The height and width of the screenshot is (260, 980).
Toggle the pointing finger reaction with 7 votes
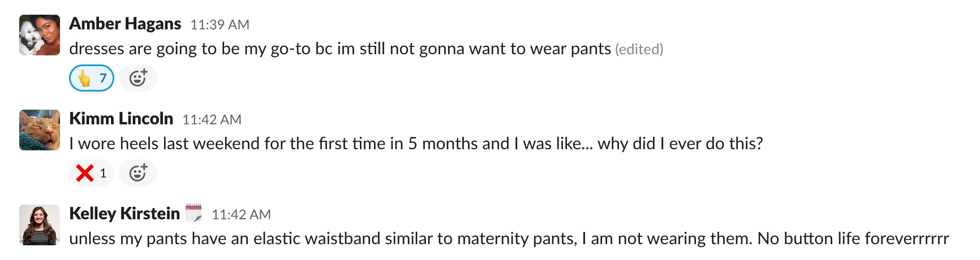click(x=91, y=78)
